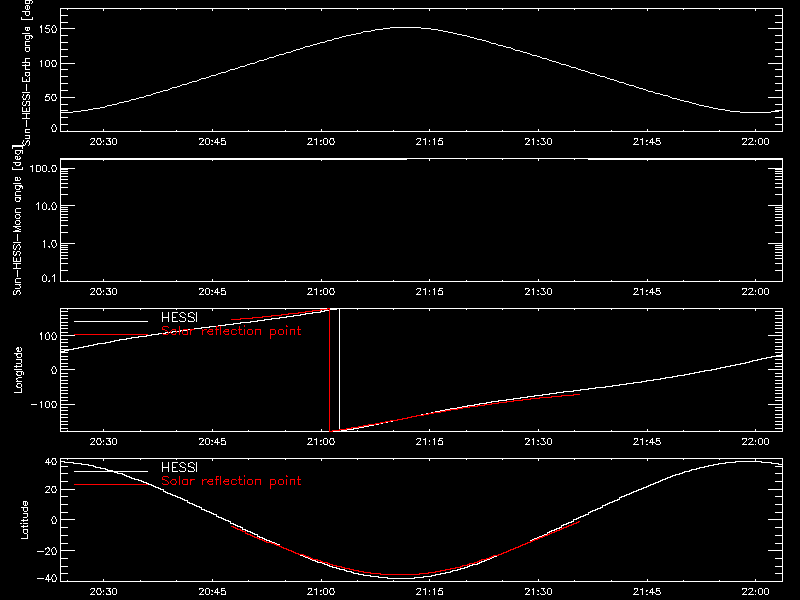Select HESSI legend text in Longitude plot

tap(179, 317)
